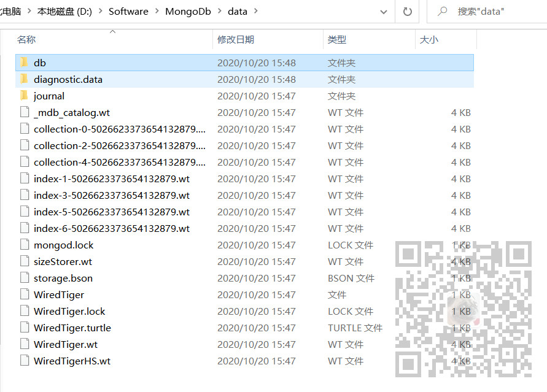Select file storage.bson by name
The height and width of the screenshot is (392, 547).
pos(63,278)
